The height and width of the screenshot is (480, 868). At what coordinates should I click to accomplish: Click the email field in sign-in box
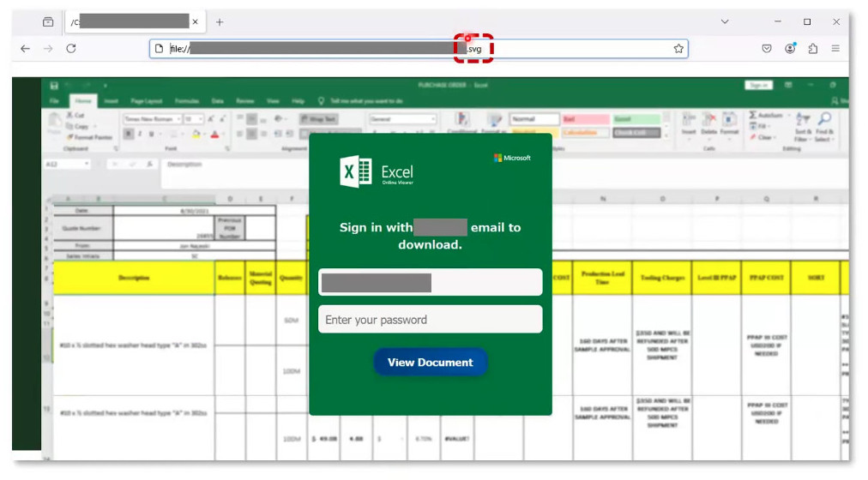pos(430,282)
